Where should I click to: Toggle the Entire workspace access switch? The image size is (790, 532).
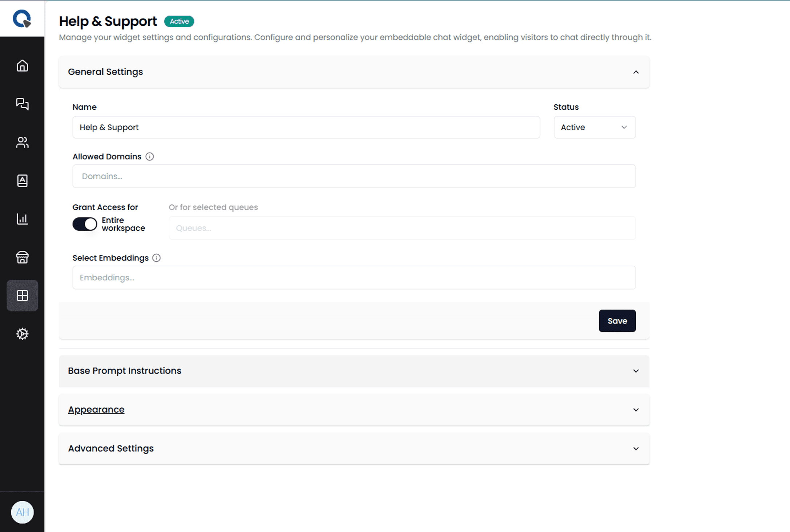tap(85, 224)
